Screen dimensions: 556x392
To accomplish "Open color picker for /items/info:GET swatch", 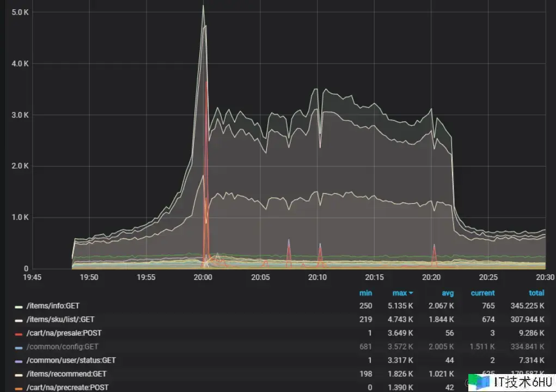I will (x=19, y=307).
